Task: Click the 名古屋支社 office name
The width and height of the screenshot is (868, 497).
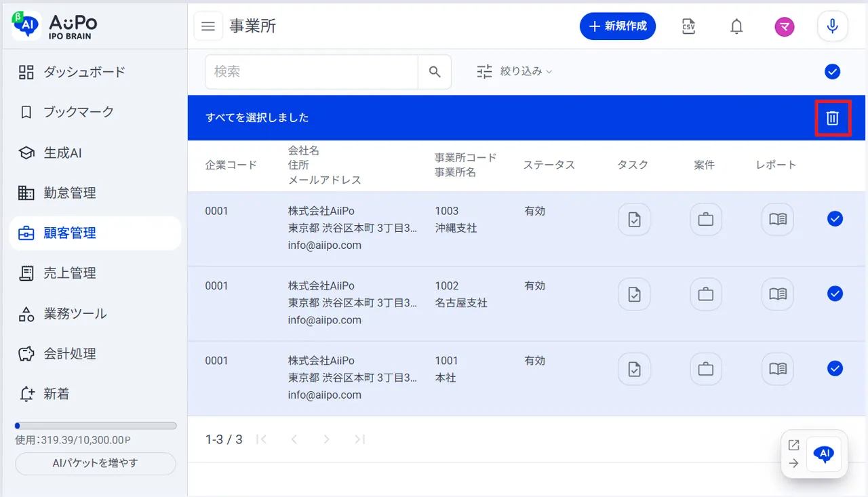Action: [x=461, y=303]
